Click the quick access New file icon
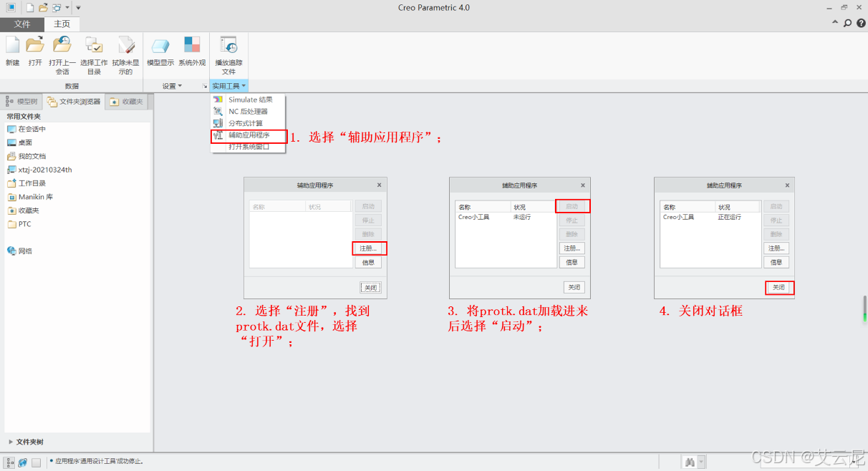The height and width of the screenshot is (471, 868). [29, 7]
